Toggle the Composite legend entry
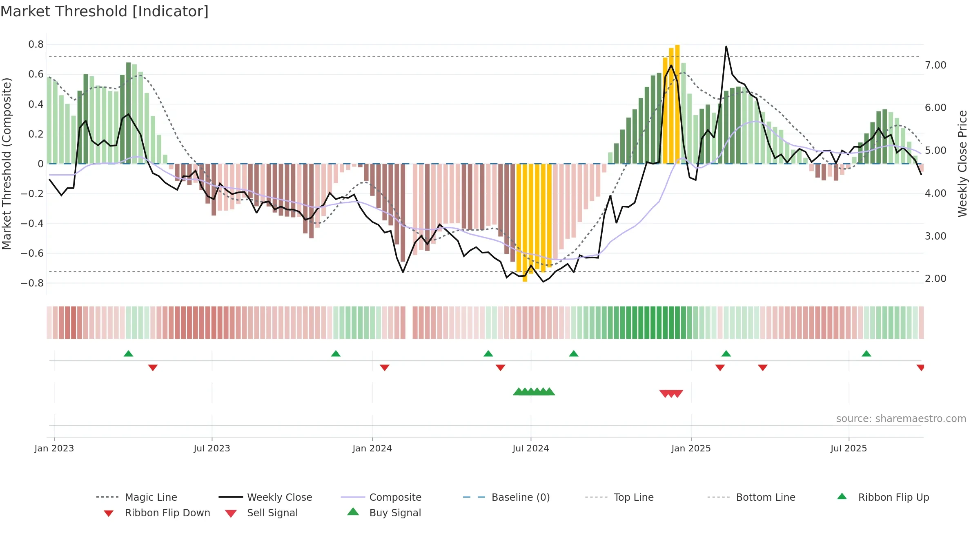 point(381,497)
